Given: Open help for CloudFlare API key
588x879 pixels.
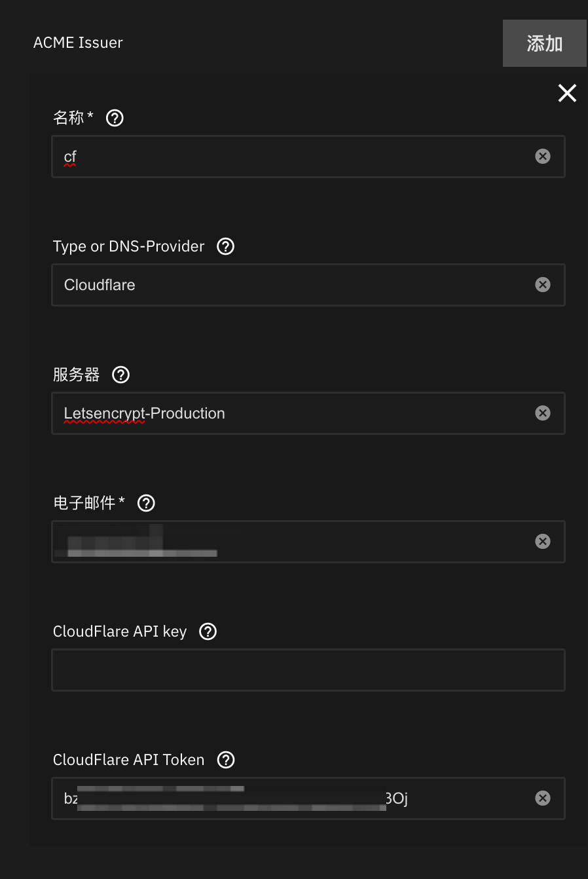Looking at the screenshot, I should tap(208, 631).
